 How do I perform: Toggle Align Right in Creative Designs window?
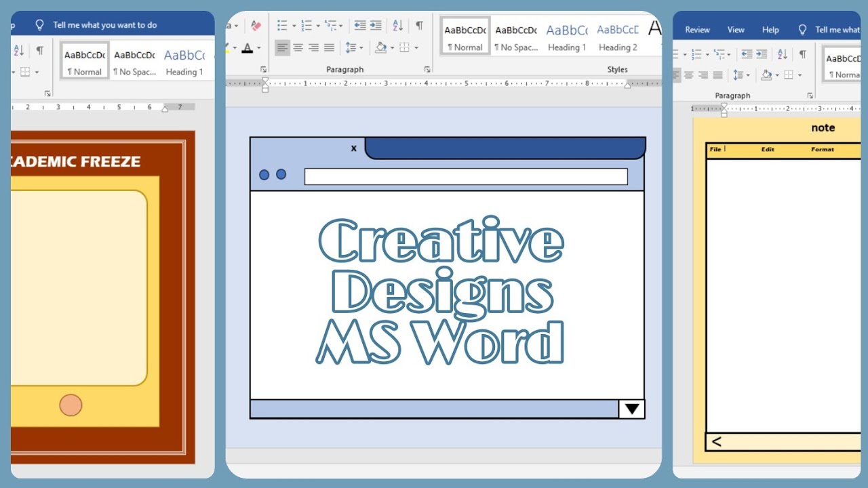313,47
